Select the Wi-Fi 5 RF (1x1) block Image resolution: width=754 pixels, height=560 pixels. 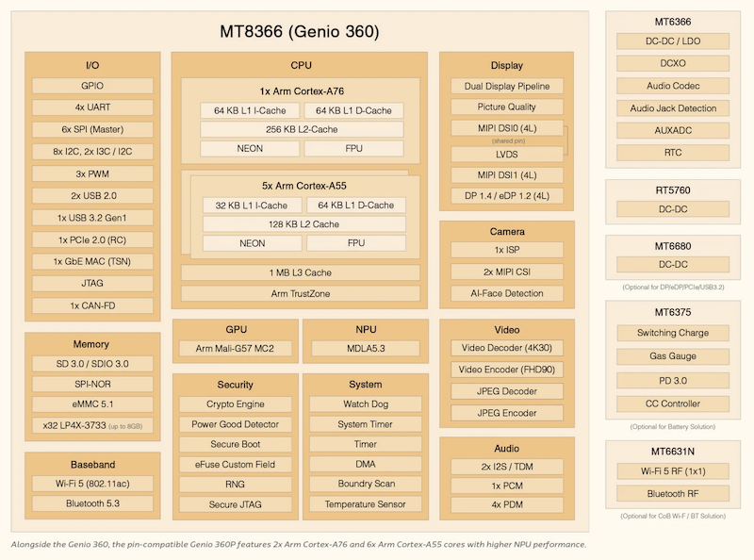(673, 471)
